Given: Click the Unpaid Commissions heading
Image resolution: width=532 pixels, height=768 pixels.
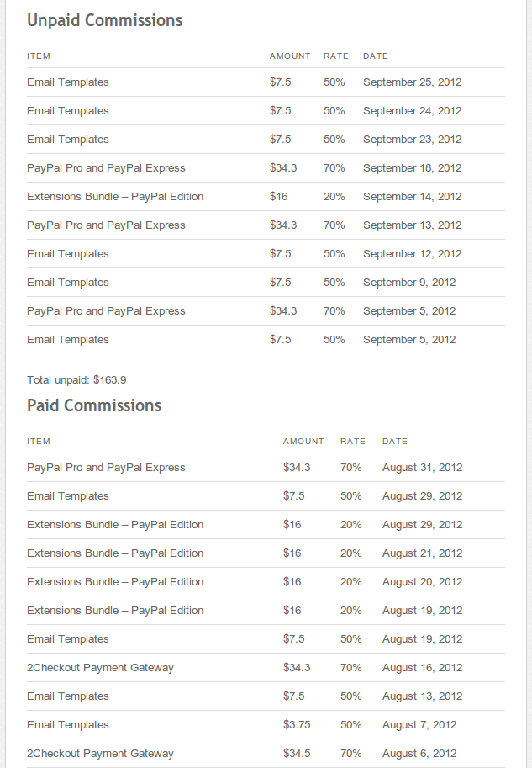Looking at the screenshot, I should [104, 20].
